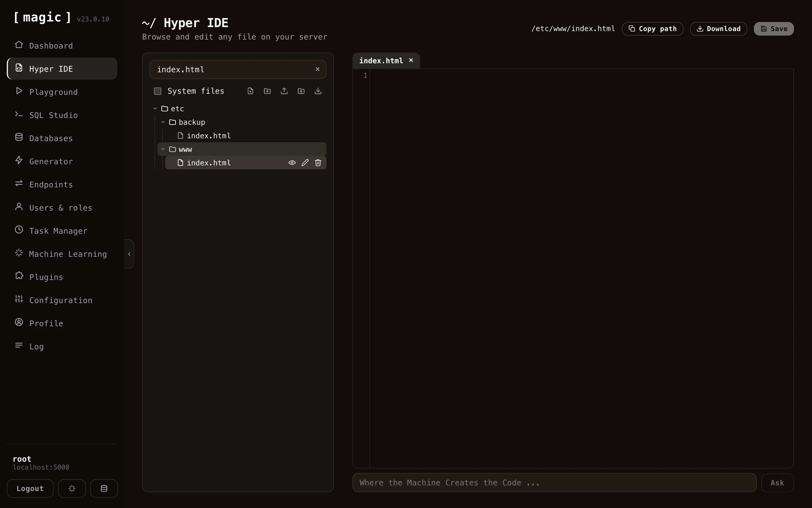The width and height of the screenshot is (812, 508).
Task: Rename www index.html with pencil icon
Action: (x=305, y=163)
